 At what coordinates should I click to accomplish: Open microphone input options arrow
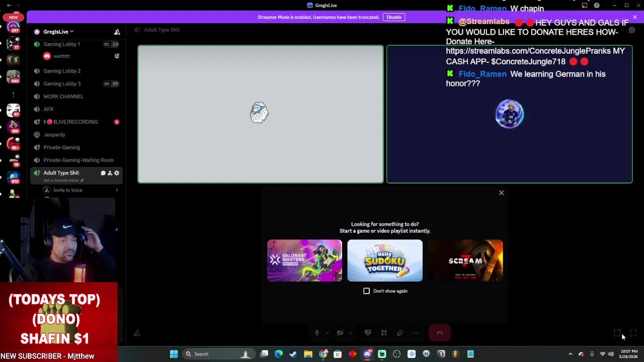[x=327, y=333]
